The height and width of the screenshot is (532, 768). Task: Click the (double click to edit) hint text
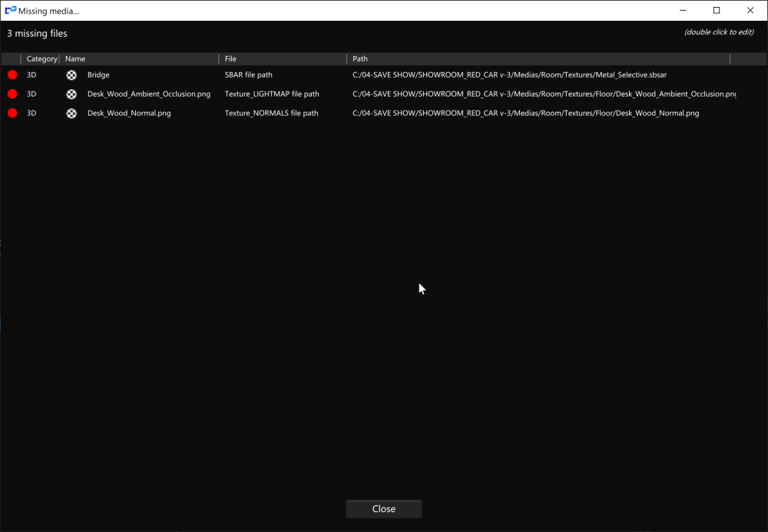[719, 33]
